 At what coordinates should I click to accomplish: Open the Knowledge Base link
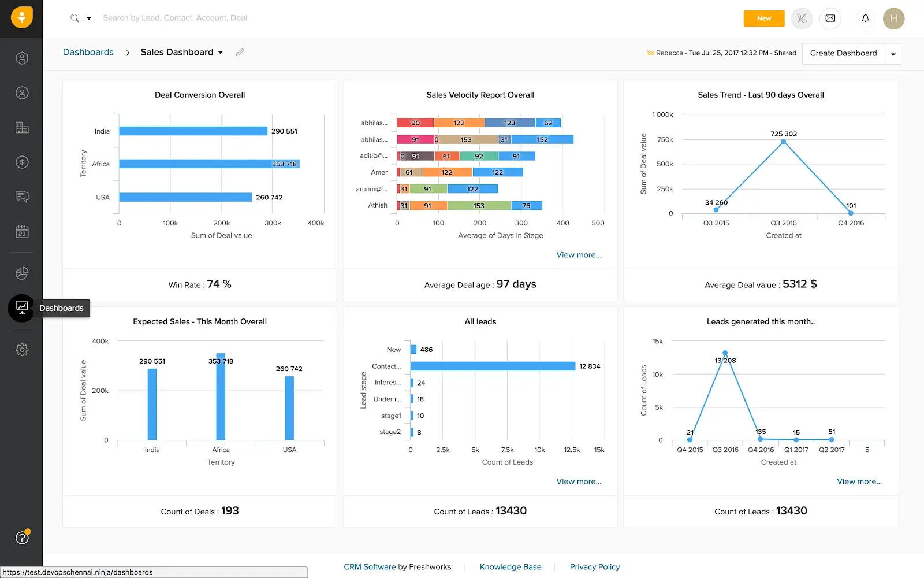click(511, 567)
